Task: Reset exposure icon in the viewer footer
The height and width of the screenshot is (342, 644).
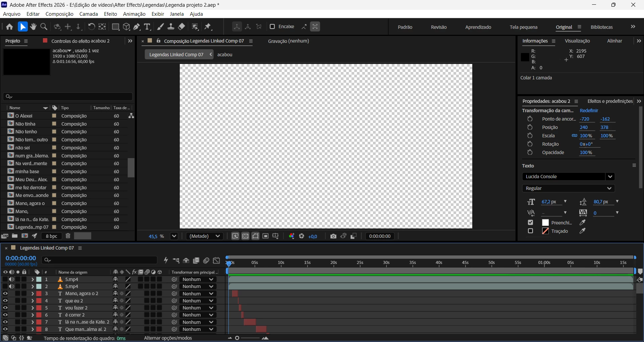Action: [302, 236]
